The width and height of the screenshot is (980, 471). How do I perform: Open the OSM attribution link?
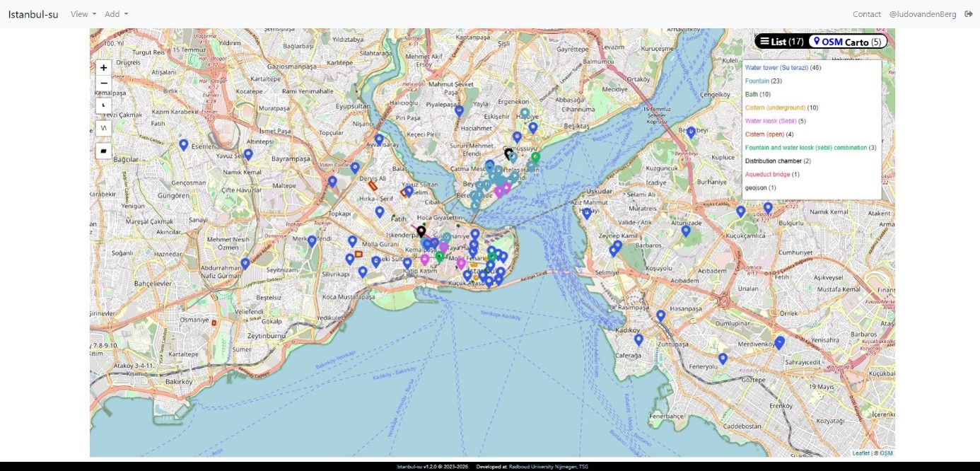tap(886, 453)
